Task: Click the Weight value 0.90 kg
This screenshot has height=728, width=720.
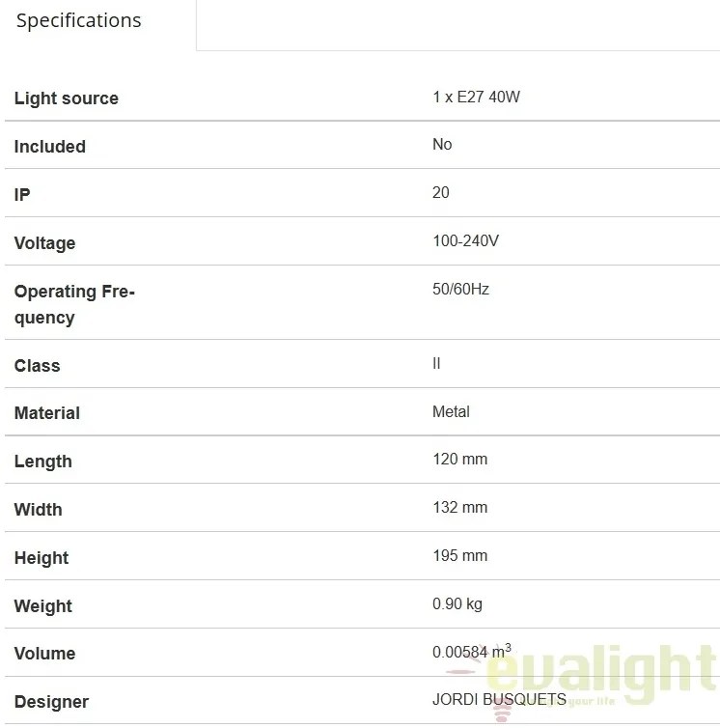Action: tap(457, 604)
